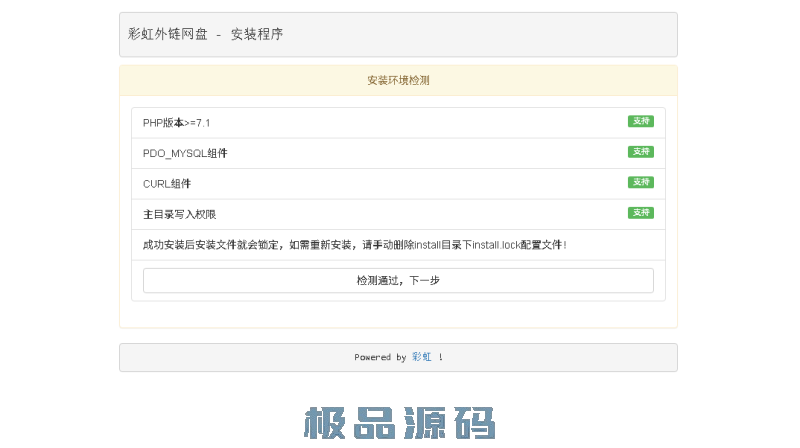Click the 极品源码 watermark logo

click(x=399, y=424)
